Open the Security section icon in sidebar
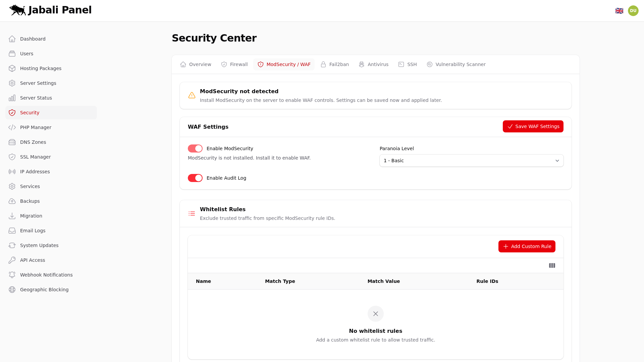This screenshot has width=644, height=362. pos(12,113)
